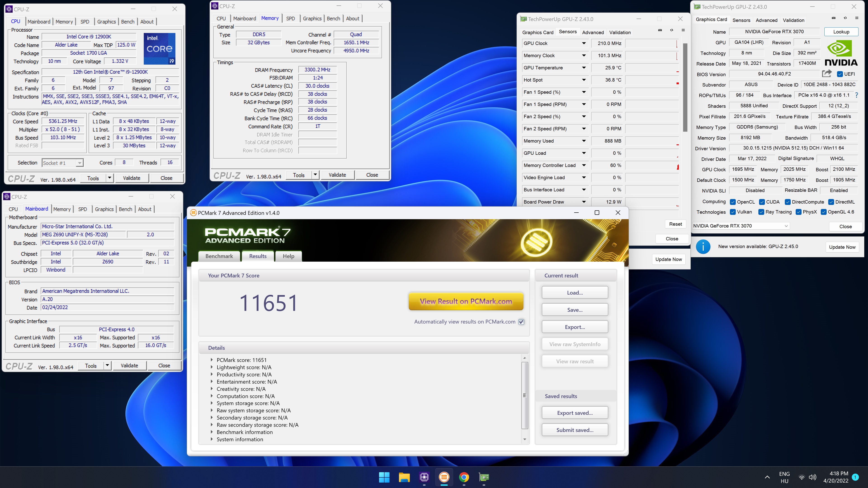Click Update Now for GPU-Z 2.45.0

(x=842, y=247)
